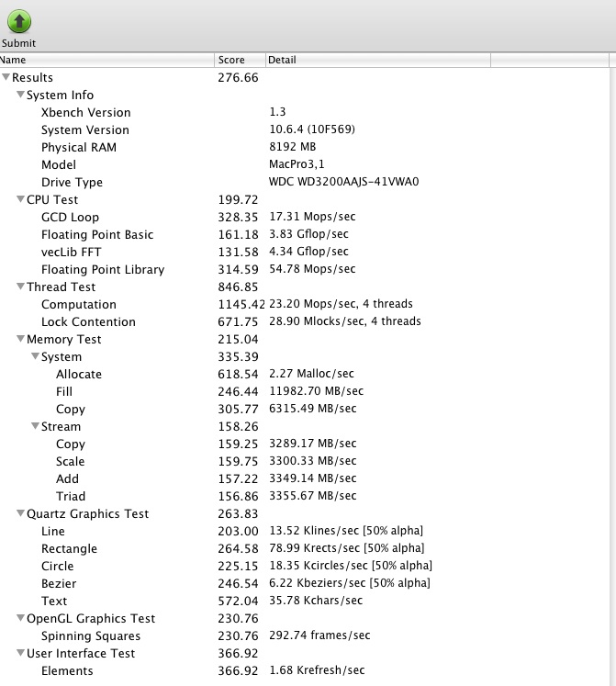Click the vertical scrollbar track

pos(612,377)
